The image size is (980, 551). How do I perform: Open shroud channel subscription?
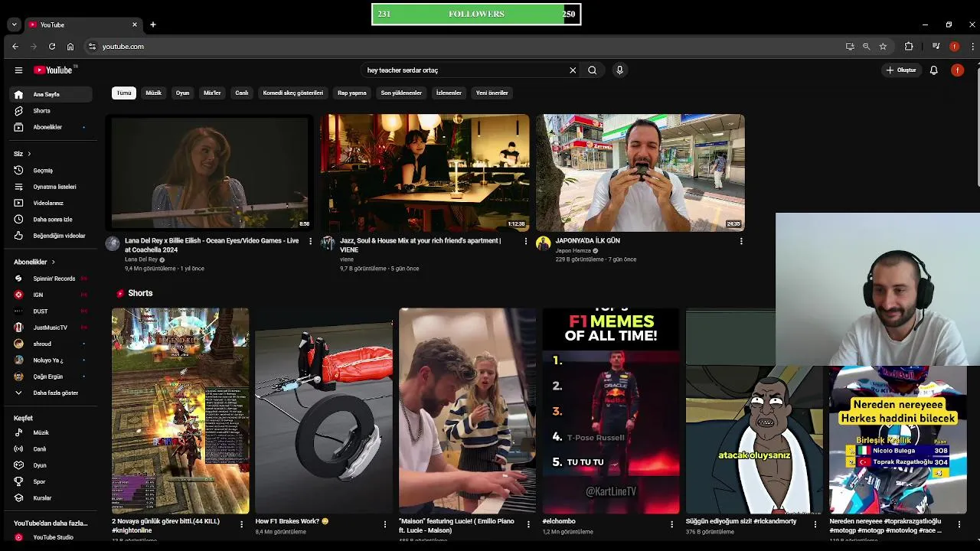point(51,344)
